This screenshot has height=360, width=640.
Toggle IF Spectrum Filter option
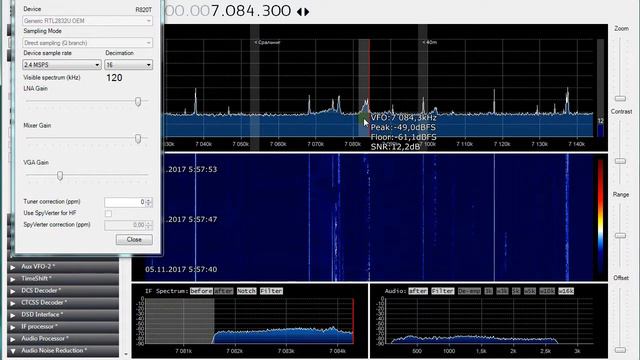[271, 291]
